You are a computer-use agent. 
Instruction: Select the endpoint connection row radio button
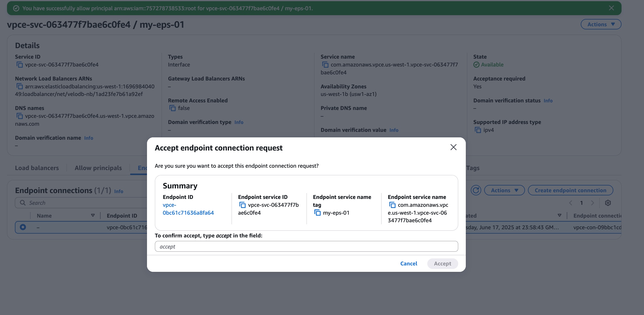[x=23, y=227]
